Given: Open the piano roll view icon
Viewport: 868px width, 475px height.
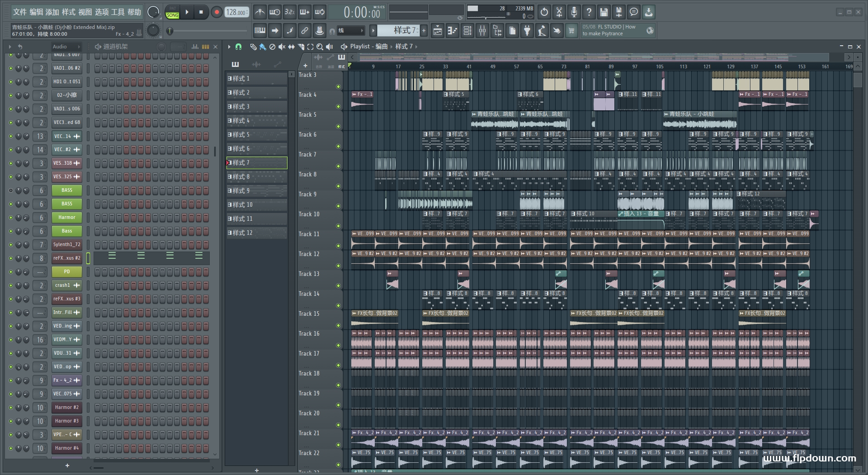Looking at the screenshot, I should coord(453,31).
